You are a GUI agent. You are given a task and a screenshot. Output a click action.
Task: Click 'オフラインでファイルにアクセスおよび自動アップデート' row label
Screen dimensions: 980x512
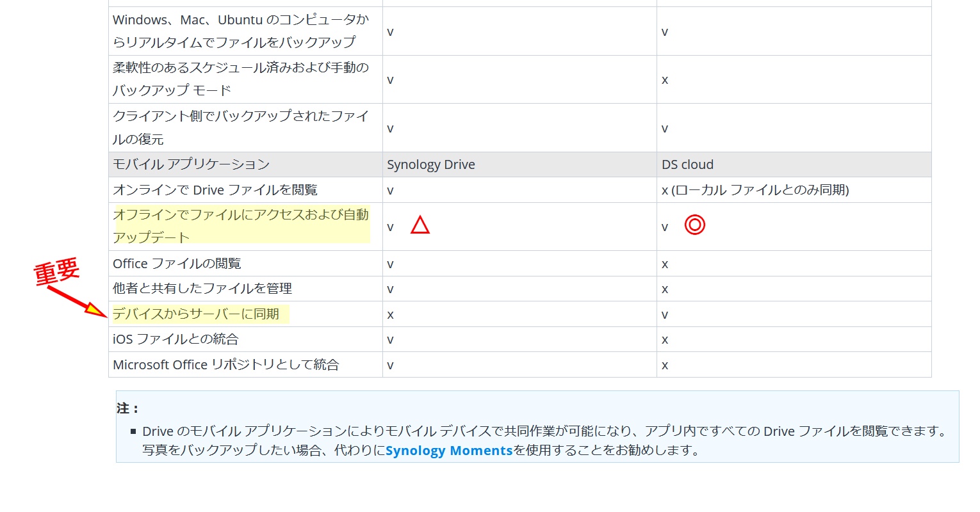point(241,226)
